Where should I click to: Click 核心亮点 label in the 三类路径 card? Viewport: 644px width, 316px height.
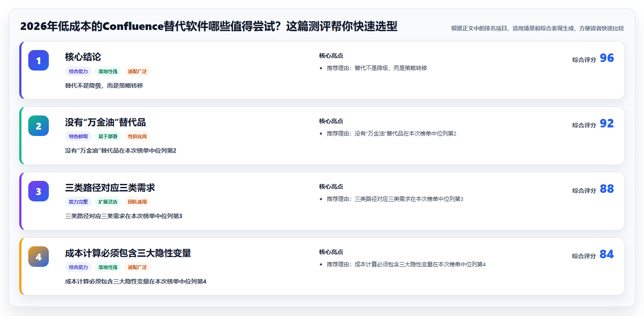pyautogui.click(x=331, y=186)
